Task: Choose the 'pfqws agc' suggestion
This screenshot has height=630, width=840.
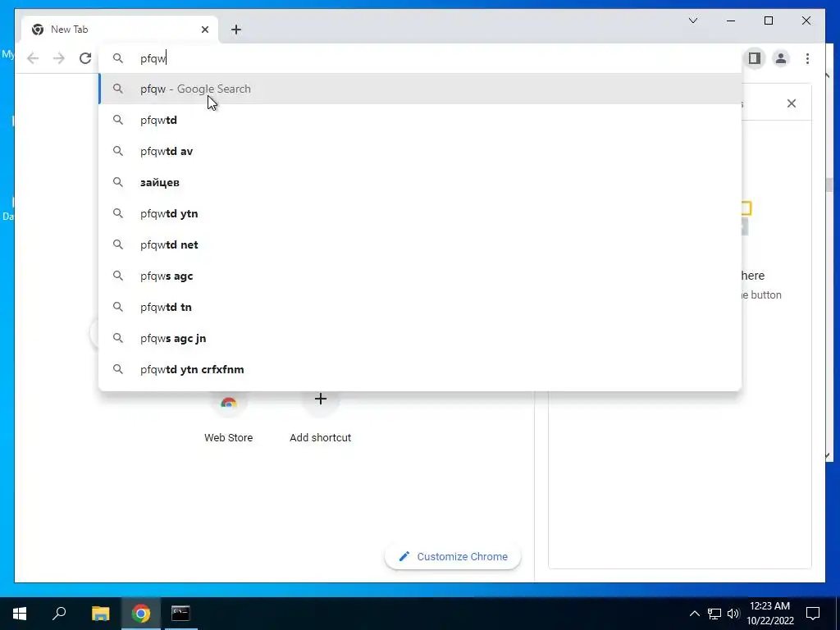Action: pos(420,276)
